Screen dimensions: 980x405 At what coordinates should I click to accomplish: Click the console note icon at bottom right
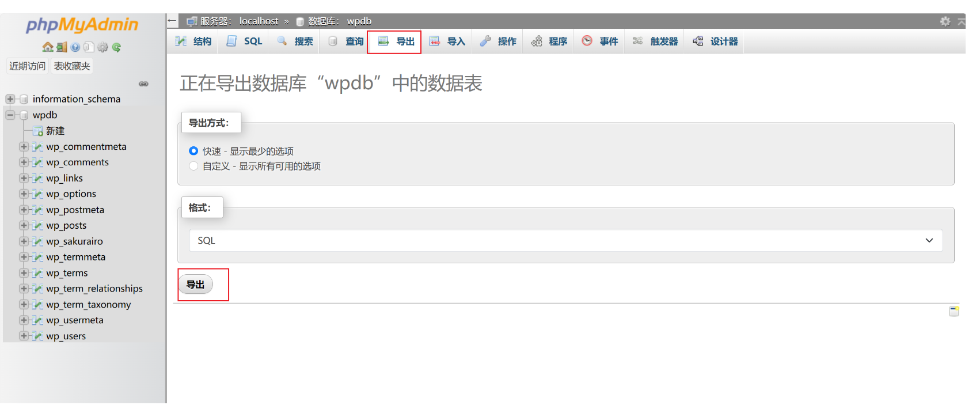pos(954,311)
